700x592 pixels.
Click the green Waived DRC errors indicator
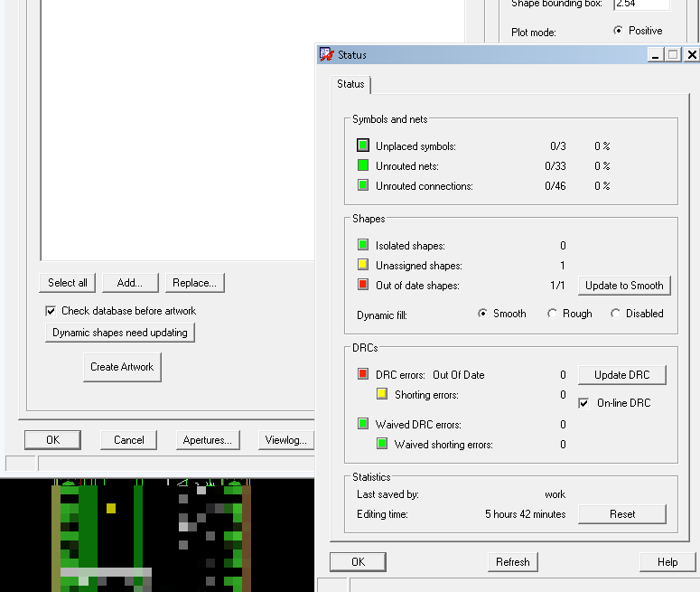(x=363, y=424)
